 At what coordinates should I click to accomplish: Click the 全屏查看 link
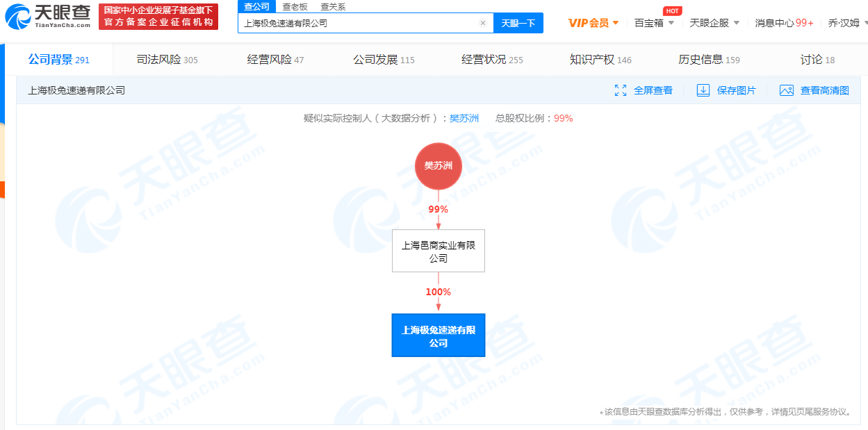[x=653, y=90]
